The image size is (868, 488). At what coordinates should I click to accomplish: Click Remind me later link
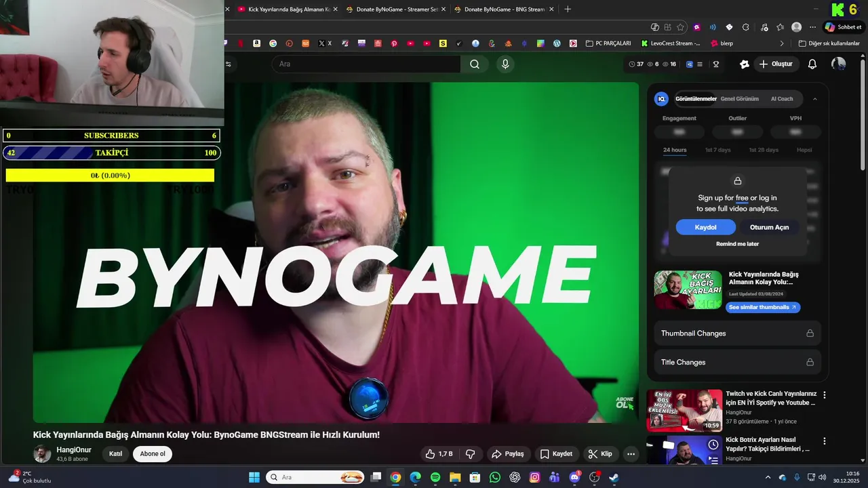click(737, 244)
